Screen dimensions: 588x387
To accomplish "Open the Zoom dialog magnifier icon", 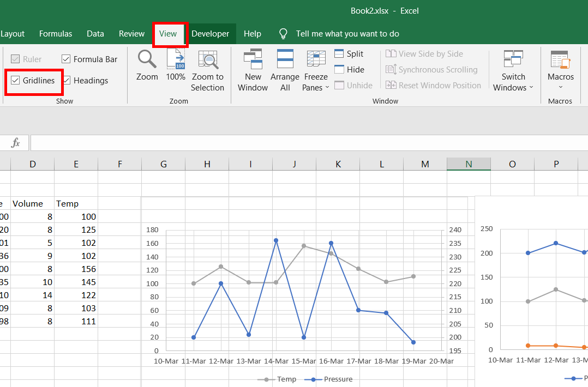I will [147, 59].
